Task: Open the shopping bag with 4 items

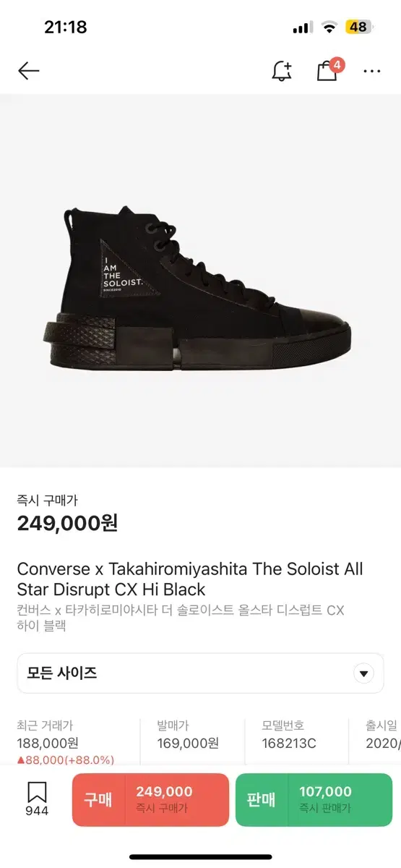Action: (329, 69)
